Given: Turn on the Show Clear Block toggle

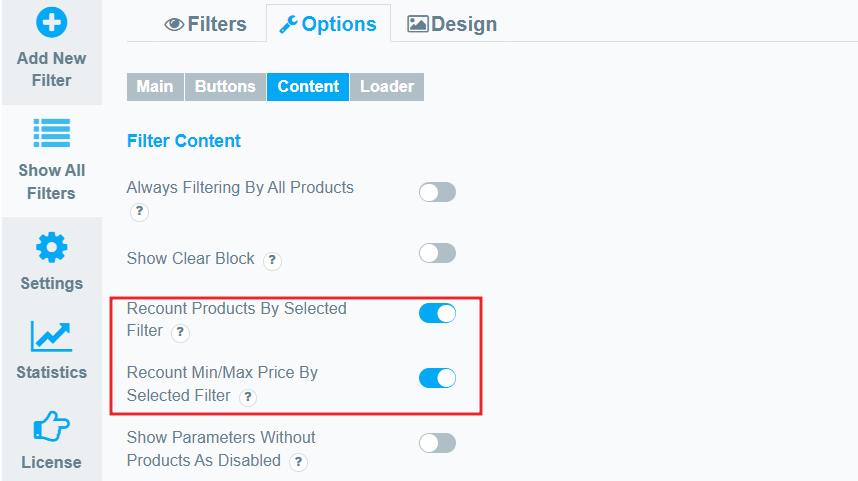Looking at the screenshot, I should (437, 253).
